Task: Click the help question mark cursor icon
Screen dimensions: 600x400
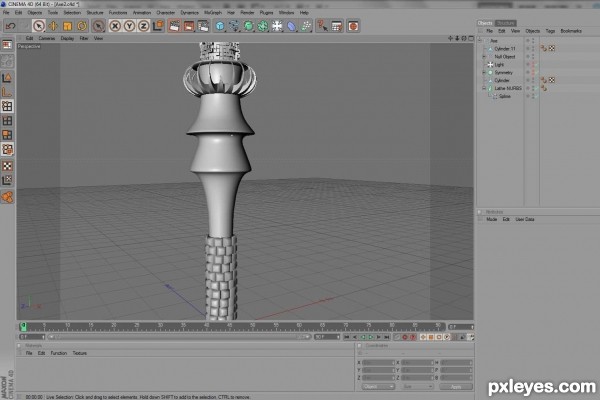Action: pos(322,26)
